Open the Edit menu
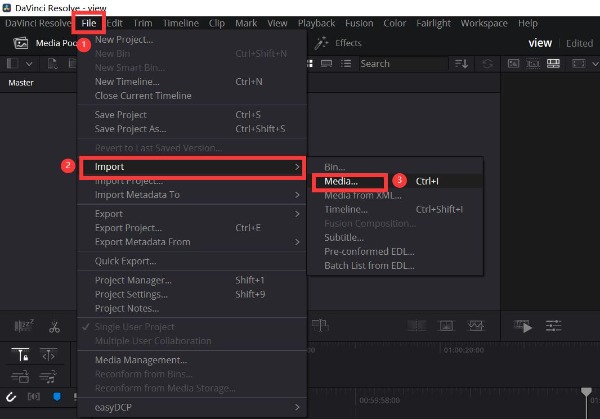The image size is (600, 419). pyautogui.click(x=114, y=23)
